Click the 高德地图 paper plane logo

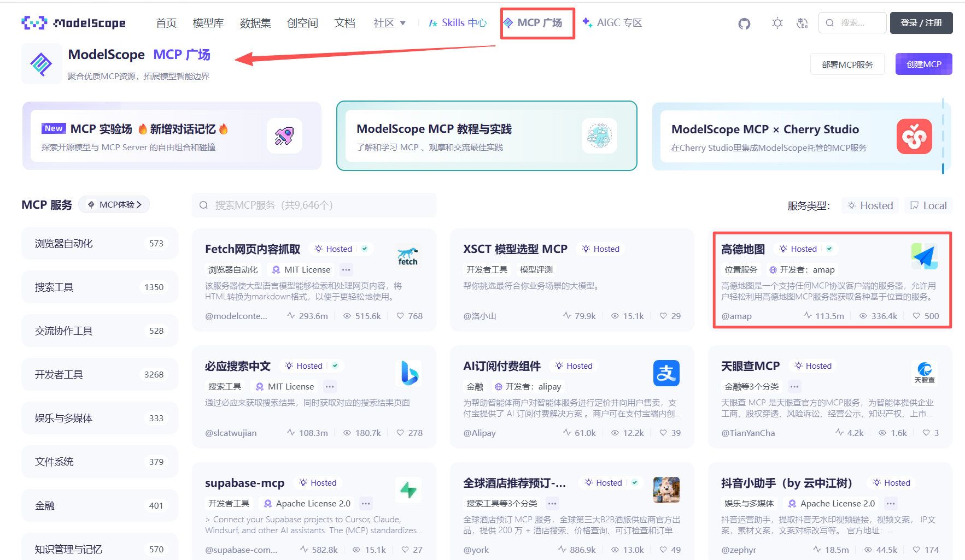(925, 256)
